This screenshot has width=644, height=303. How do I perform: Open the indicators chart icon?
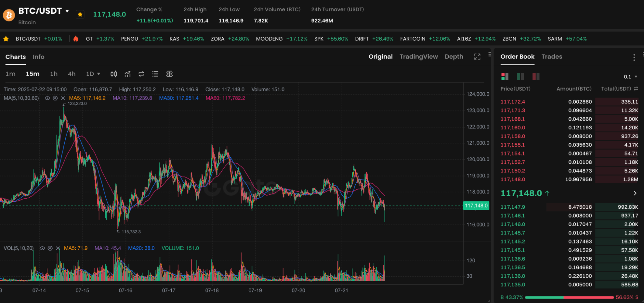(x=128, y=74)
